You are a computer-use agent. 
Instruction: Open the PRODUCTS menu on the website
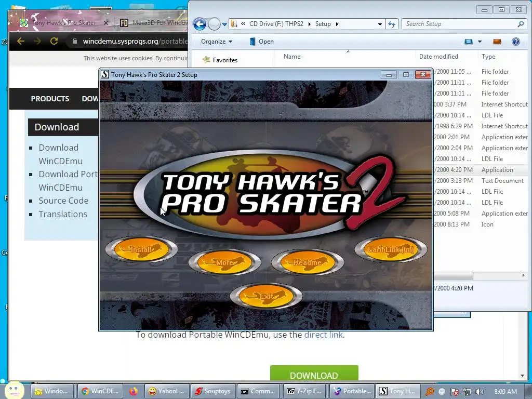50,99
